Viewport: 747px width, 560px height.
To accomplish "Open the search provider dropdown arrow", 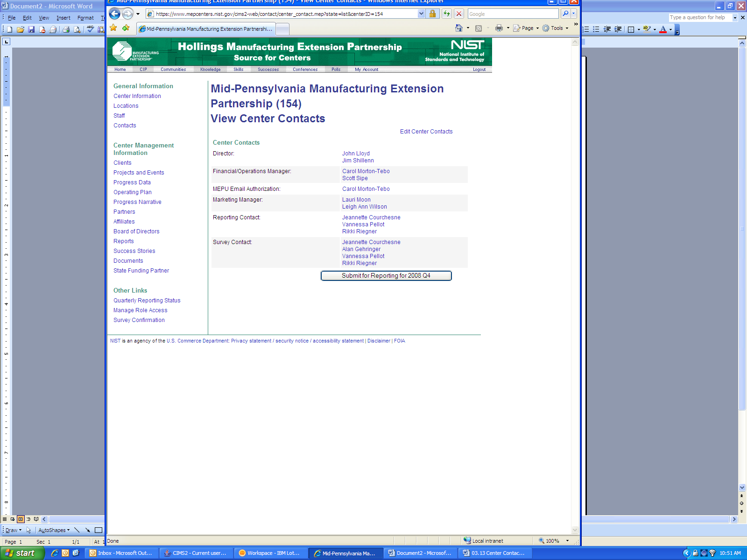I will pyautogui.click(x=574, y=14).
